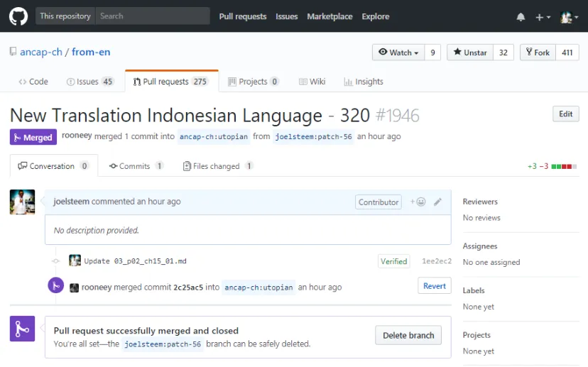This screenshot has height=367, width=588.
Task: Open Issues in top navigation
Action: tap(286, 16)
